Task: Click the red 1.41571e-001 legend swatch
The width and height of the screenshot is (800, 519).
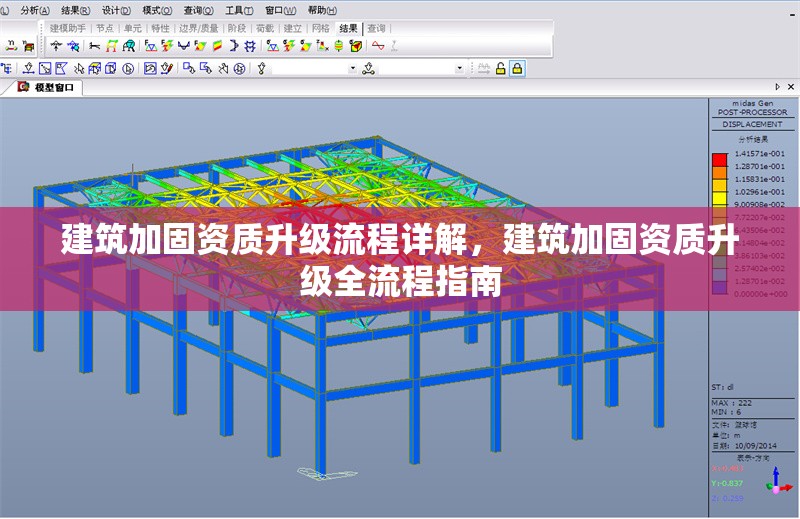Action: [x=719, y=160]
